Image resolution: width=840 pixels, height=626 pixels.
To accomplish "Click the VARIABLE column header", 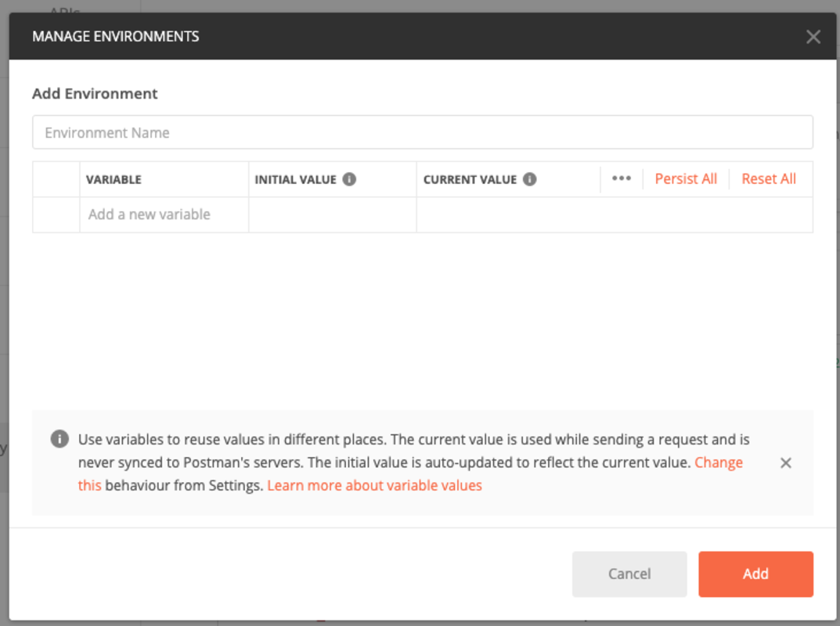I will (x=114, y=179).
